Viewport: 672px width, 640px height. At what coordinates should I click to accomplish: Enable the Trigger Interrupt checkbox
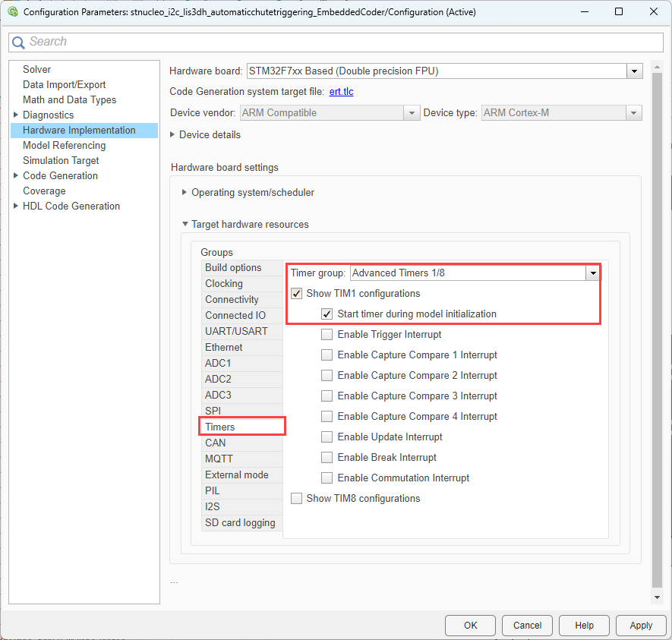(327, 334)
